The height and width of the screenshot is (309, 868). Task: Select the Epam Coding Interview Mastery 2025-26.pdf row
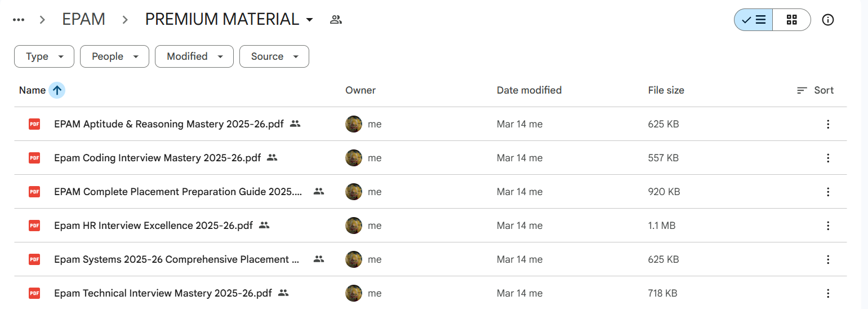[430, 158]
